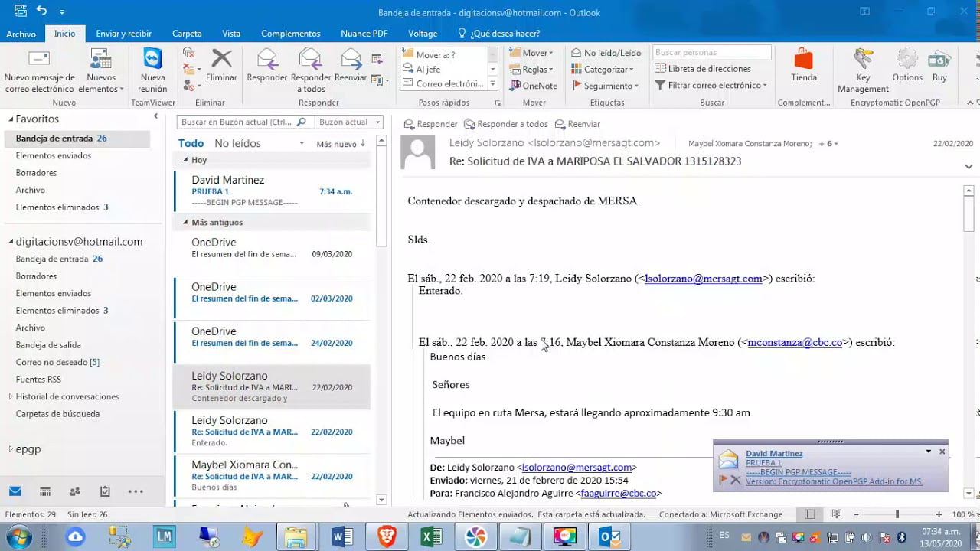Viewport: 980px width, 551px height.
Task: Change sort order via Más nuevo
Action: [341, 144]
